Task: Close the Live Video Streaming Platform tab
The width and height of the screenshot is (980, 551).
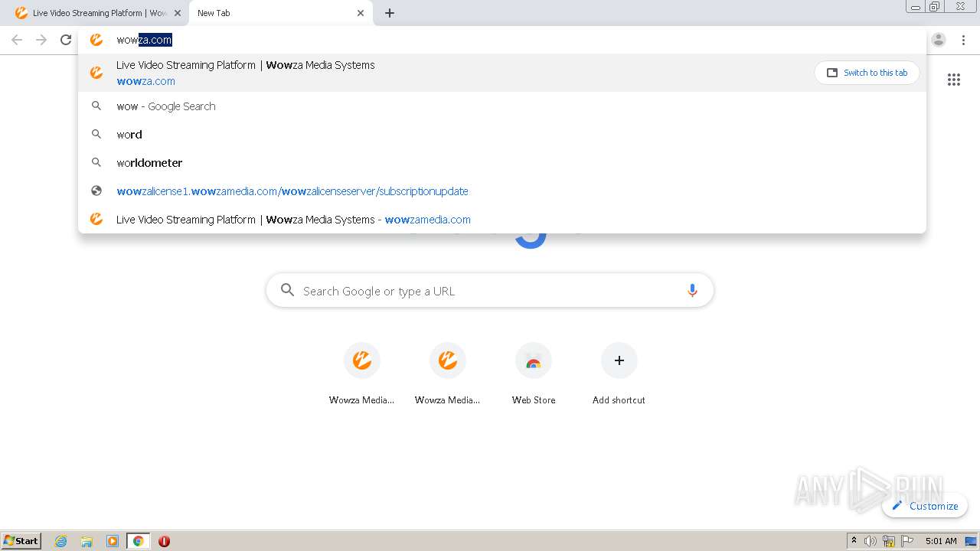Action: click(178, 13)
